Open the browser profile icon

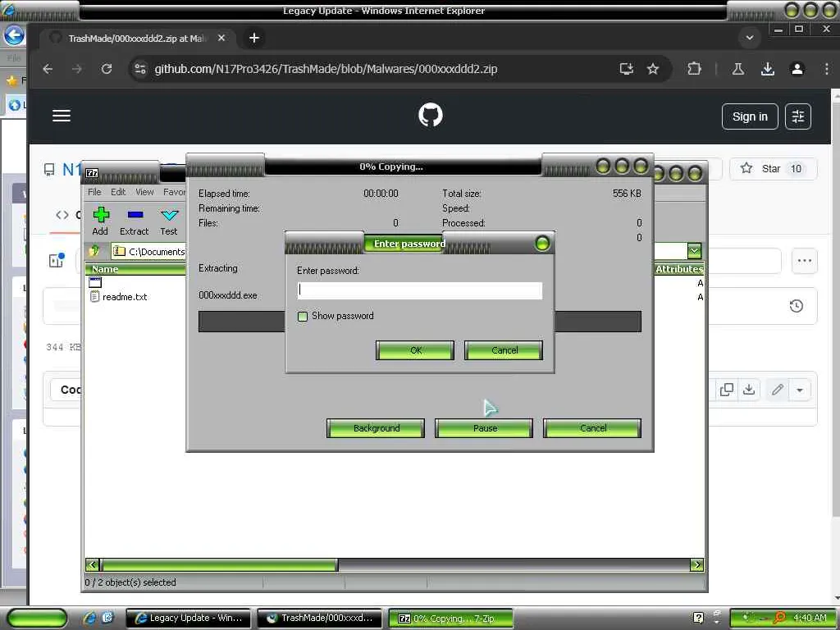(x=797, y=69)
